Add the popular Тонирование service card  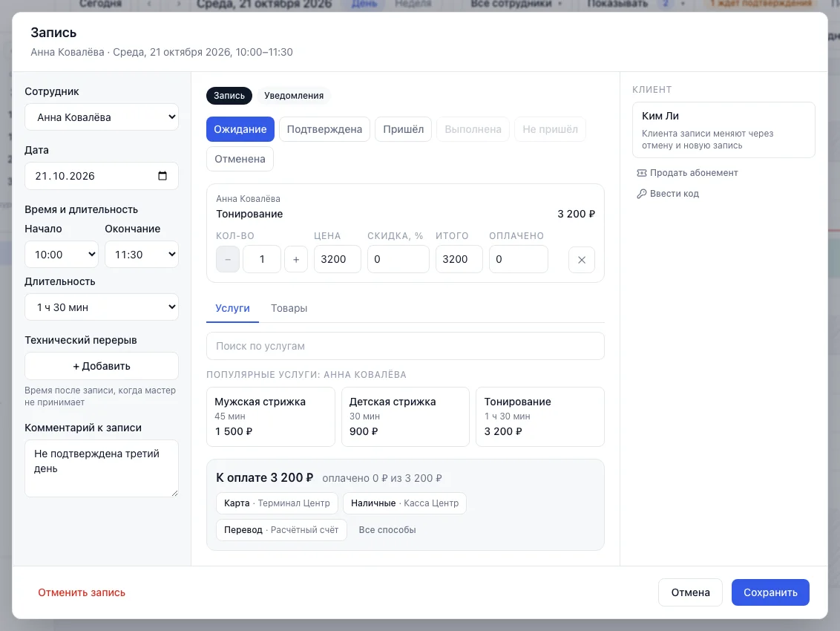pyautogui.click(x=540, y=416)
